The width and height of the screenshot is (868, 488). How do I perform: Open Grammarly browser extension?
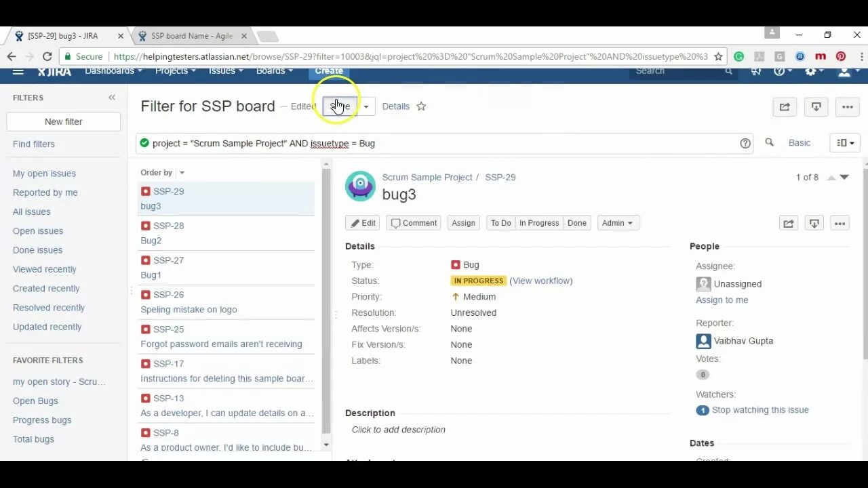coord(738,57)
